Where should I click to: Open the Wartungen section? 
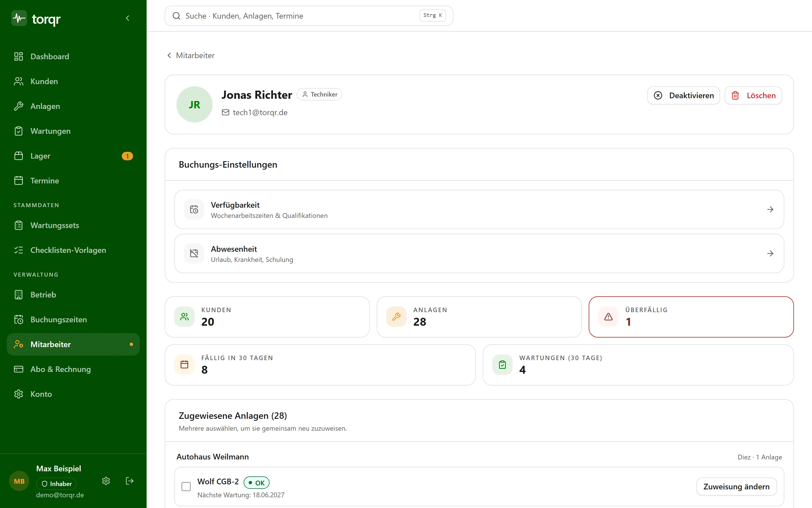pyautogui.click(x=73, y=131)
